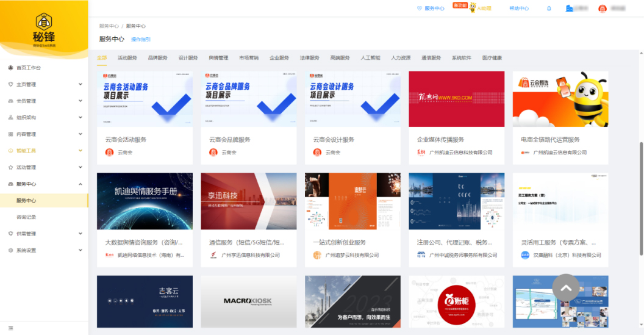Click the 活动管理 star icon
644x335 pixels.
tap(11, 167)
